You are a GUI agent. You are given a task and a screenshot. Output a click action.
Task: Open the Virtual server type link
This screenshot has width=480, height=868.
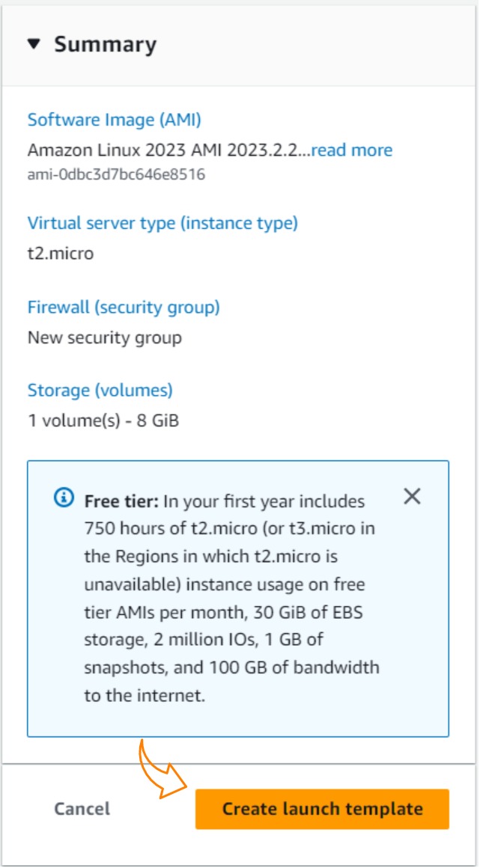[162, 223]
